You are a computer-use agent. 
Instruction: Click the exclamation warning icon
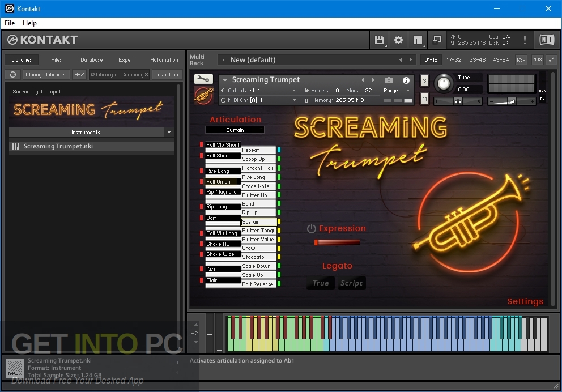525,40
